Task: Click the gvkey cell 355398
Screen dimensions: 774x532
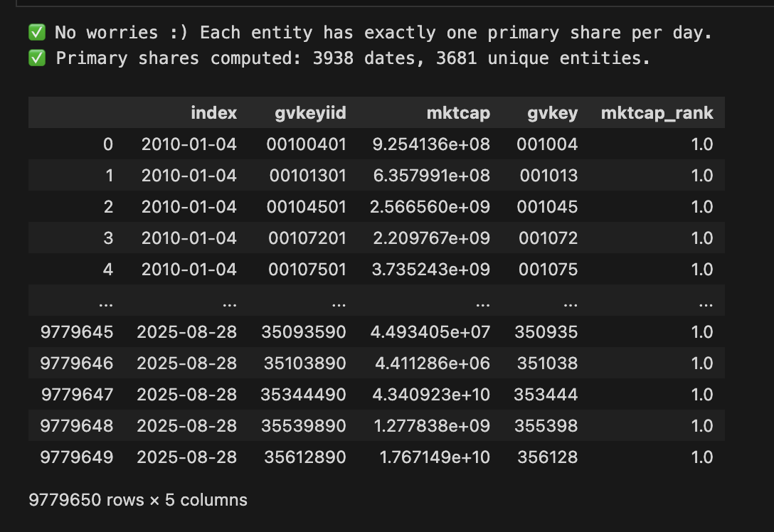Action: click(x=546, y=426)
